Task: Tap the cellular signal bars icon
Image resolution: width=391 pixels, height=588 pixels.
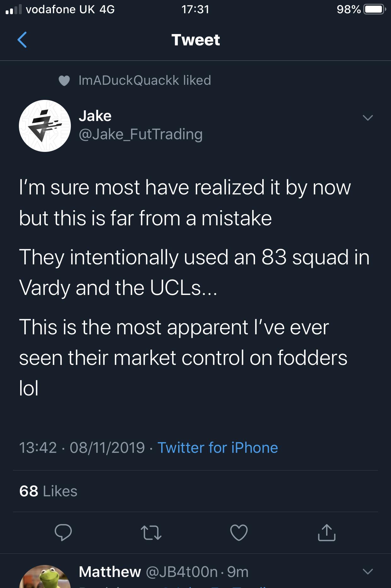Action: point(13,9)
